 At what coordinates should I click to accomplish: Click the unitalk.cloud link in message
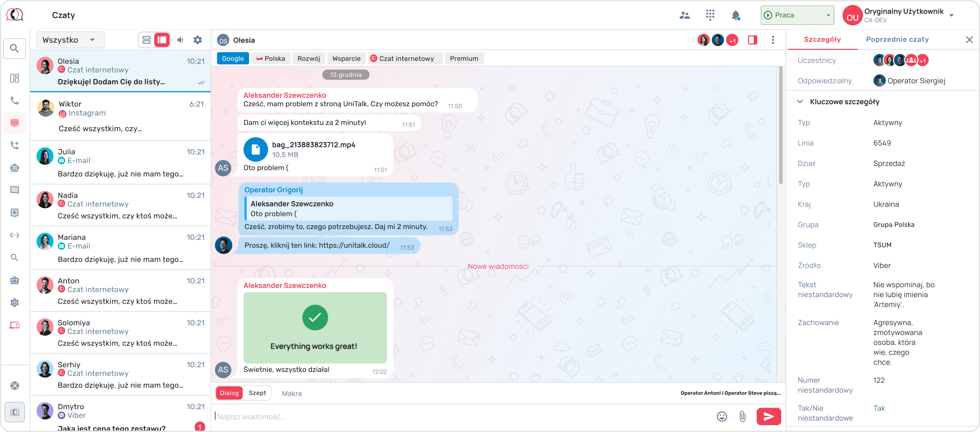point(354,245)
